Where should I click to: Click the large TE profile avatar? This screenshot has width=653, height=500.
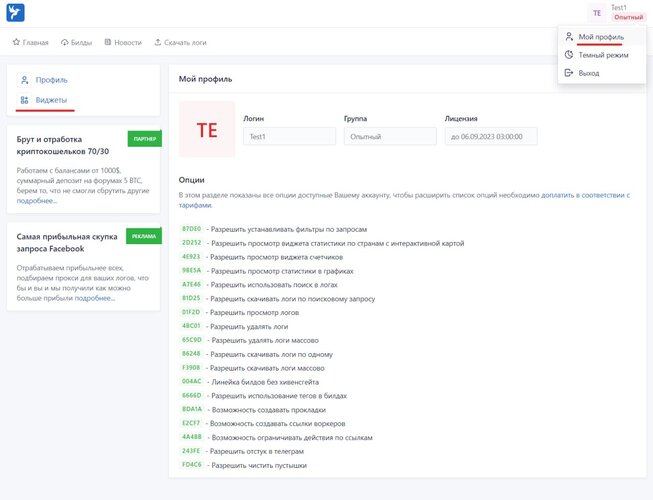click(207, 129)
